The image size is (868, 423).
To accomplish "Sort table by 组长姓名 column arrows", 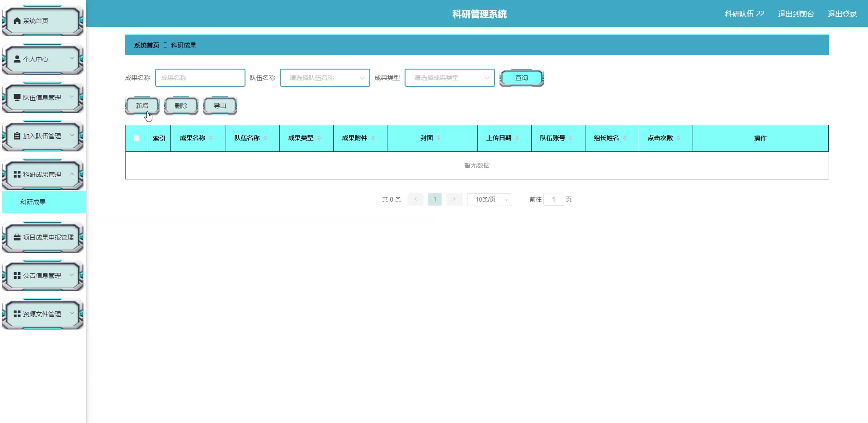I will (x=625, y=138).
